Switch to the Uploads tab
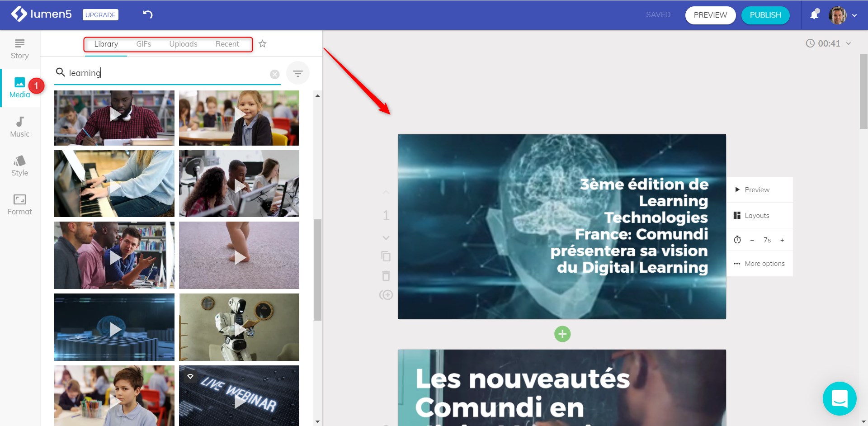868x426 pixels. point(183,44)
